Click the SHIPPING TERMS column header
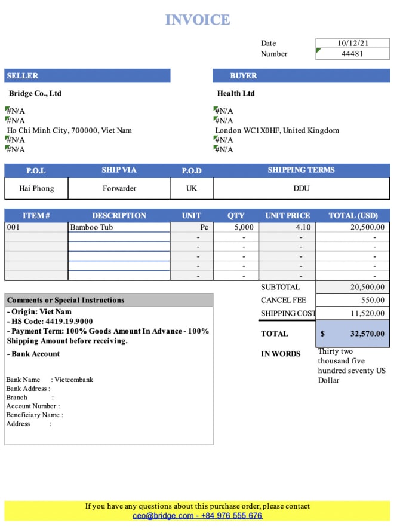This screenshot has height=532, width=406. point(302,170)
